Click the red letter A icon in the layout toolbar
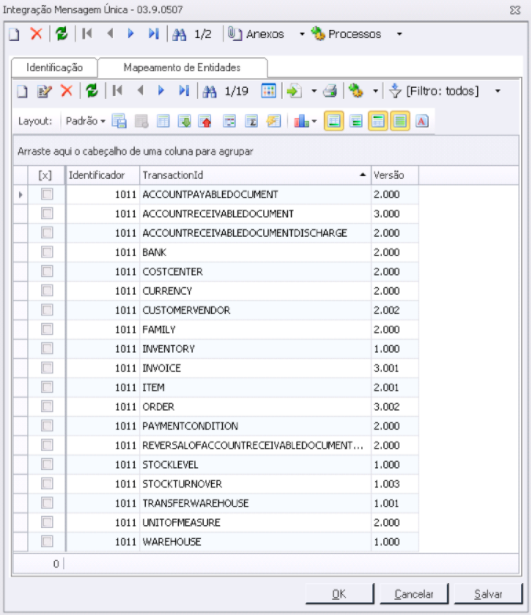 (x=422, y=121)
